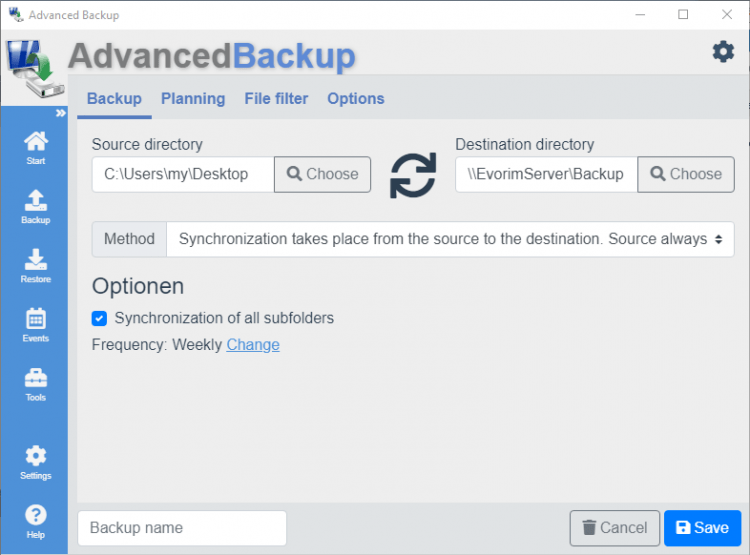Click the Source directory path field
The image size is (750, 555).
(183, 174)
